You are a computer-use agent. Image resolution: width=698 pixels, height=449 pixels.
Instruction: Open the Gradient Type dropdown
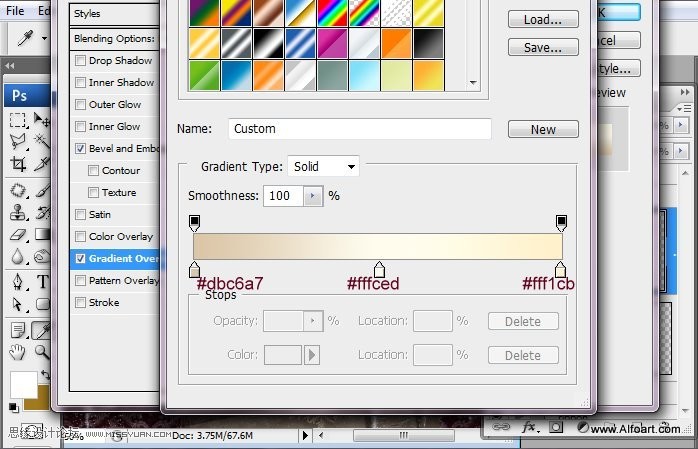323,166
